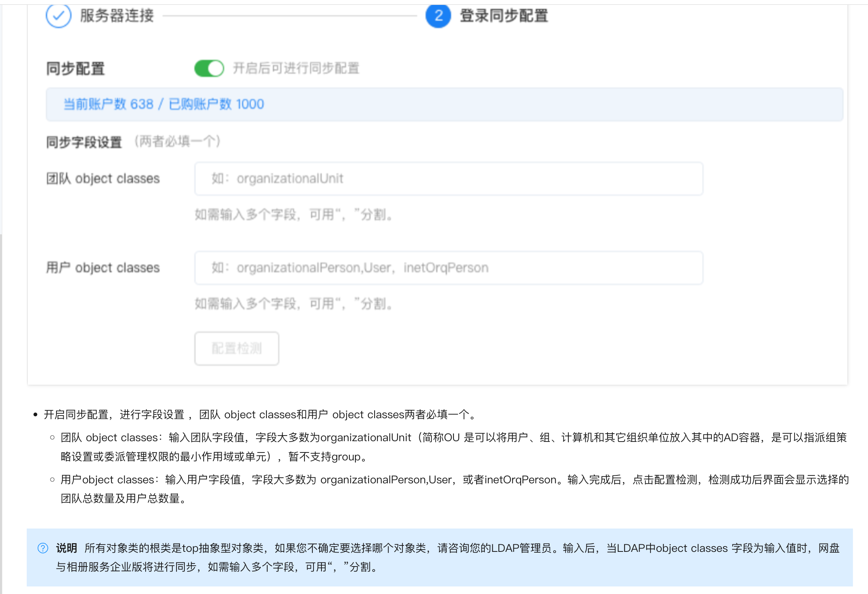Click the 服务器连接 step label
Screen dimensions: 868x594
click(x=117, y=16)
